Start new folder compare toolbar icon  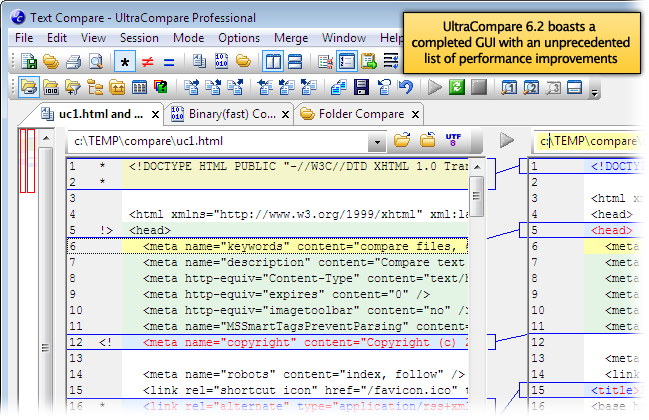[x=243, y=62]
